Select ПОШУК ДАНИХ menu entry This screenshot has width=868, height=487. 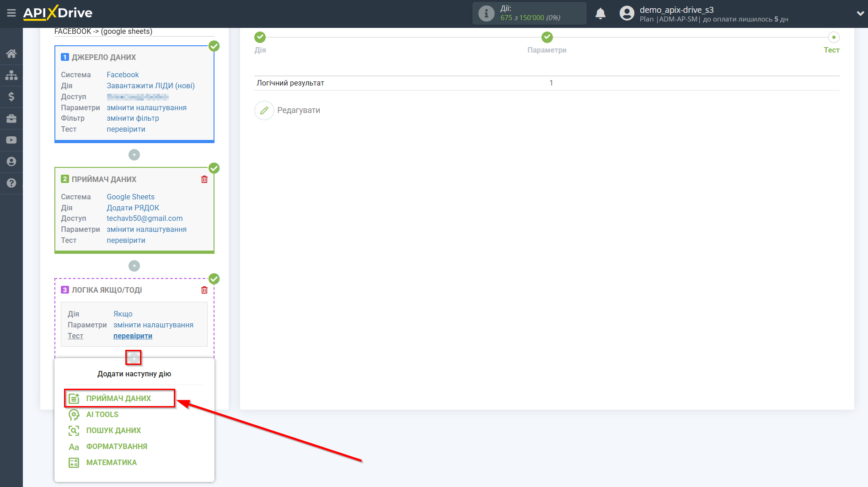pyautogui.click(x=113, y=430)
